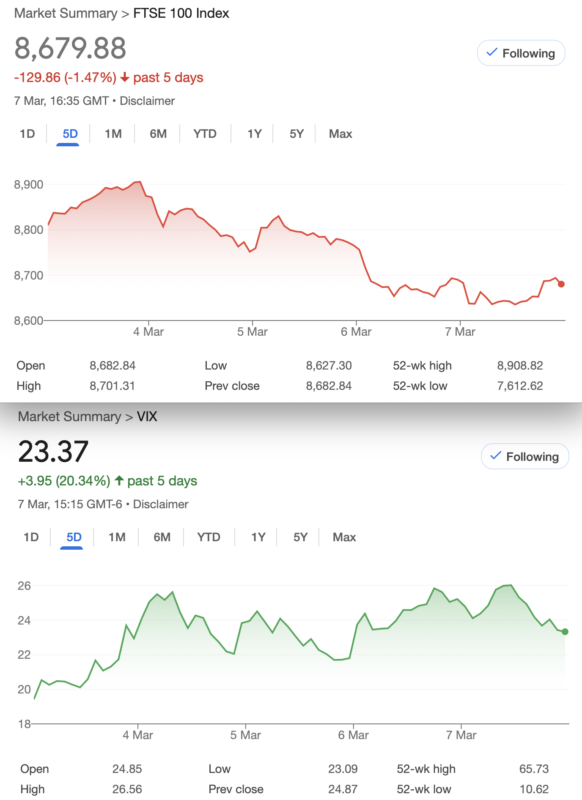The width and height of the screenshot is (582, 800).
Task: Select the 5Y tab on FTSE 100 chart
Action: tap(296, 134)
